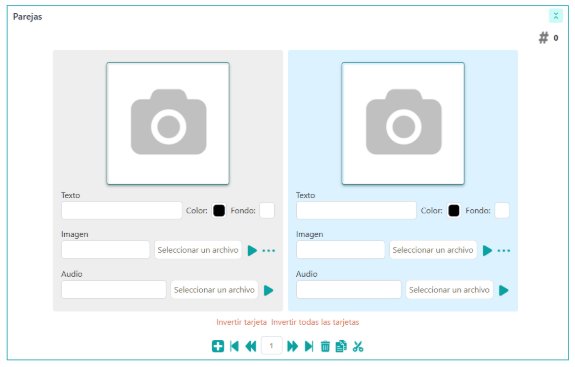Focus the right card Texto field
Screen dimensions: 575x367
click(356, 210)
